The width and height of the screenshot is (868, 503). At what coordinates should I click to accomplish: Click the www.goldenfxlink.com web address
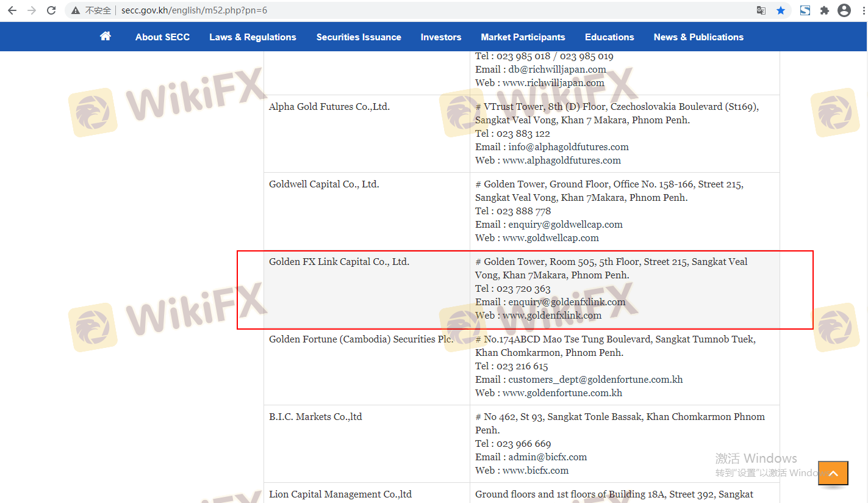551,316
